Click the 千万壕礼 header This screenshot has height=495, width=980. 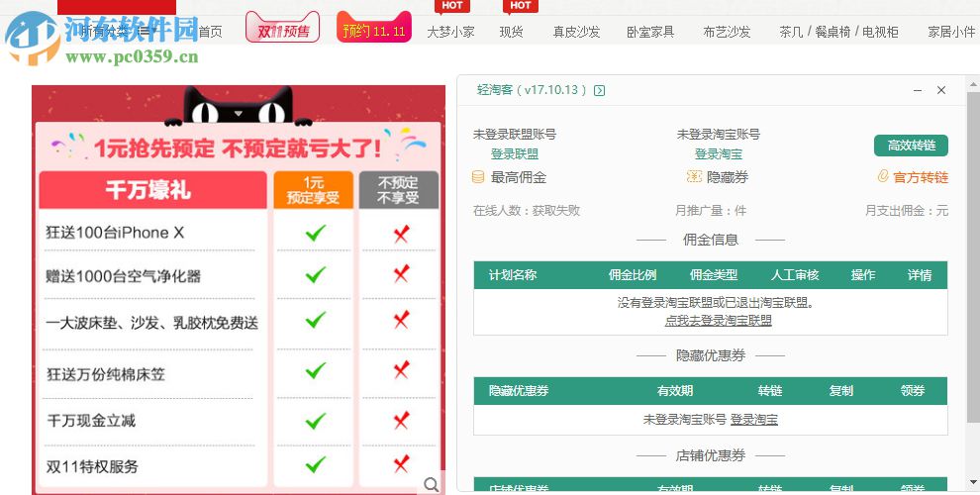[x=152, y=190]
